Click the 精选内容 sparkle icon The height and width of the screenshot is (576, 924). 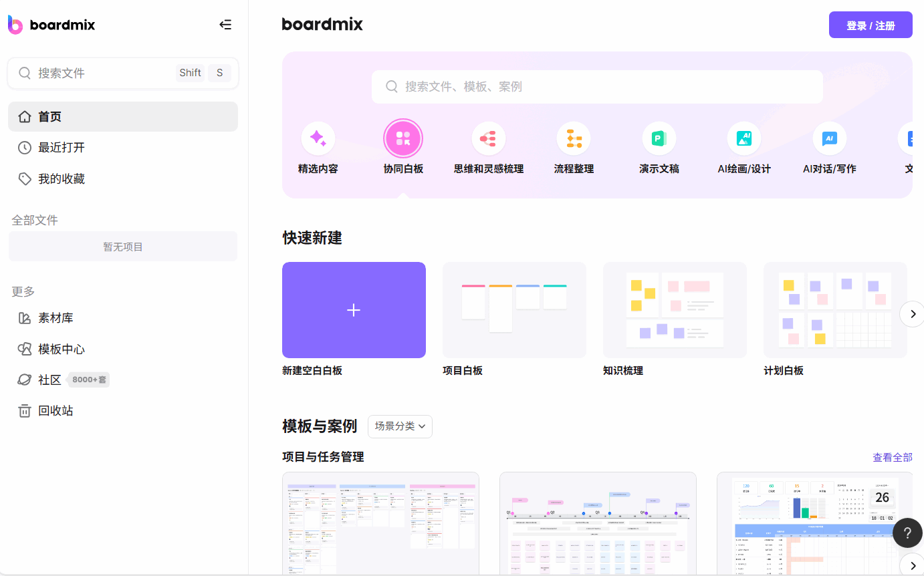[318, 138]
